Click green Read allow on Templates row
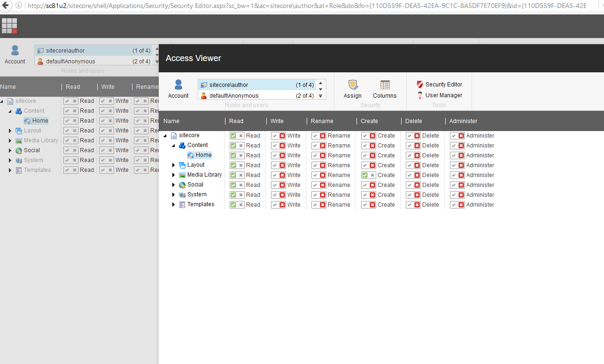The height and width of the screenshot is (364, 604). coord(233,205)
